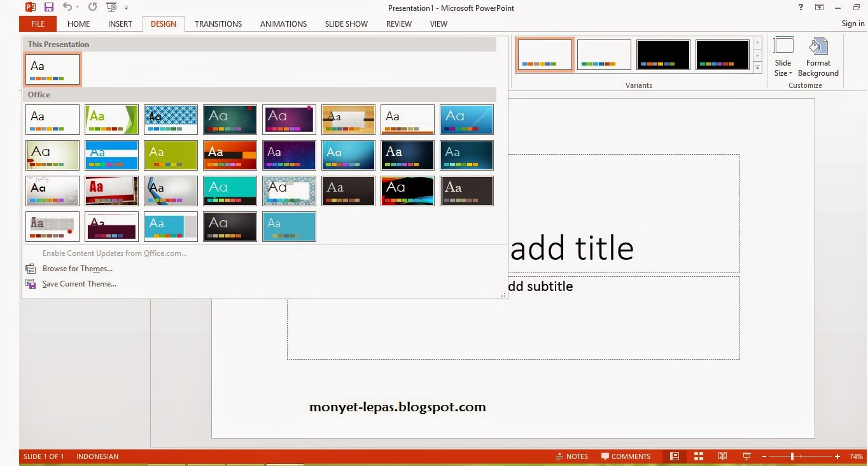The width and height of the screenshot is (868, 466).
Task: Apply the orange and black theme thumbnail
Action: click(x=230, y=155)
